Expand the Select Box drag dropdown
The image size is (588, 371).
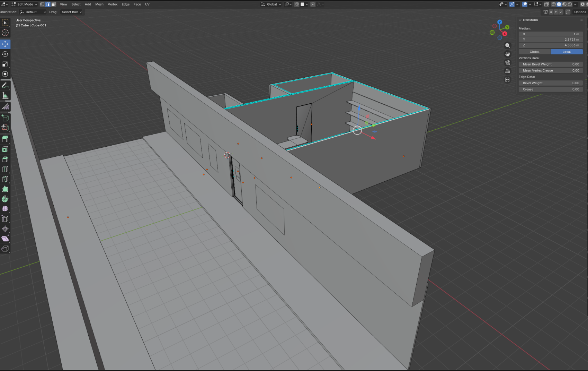pos(72,12)
